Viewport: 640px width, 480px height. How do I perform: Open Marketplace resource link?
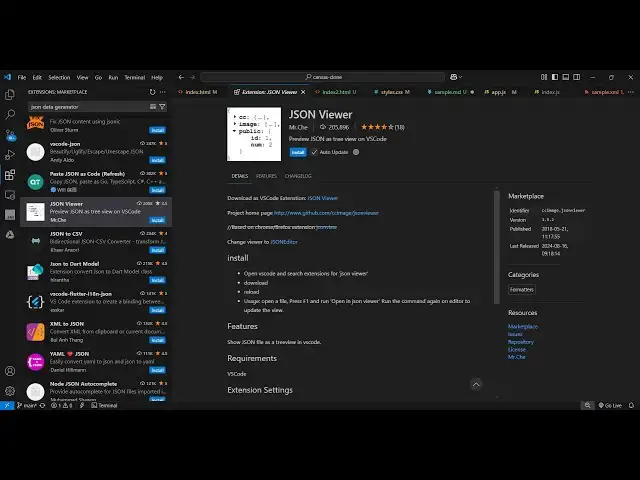pyautogui.click(x=523, y=327)
